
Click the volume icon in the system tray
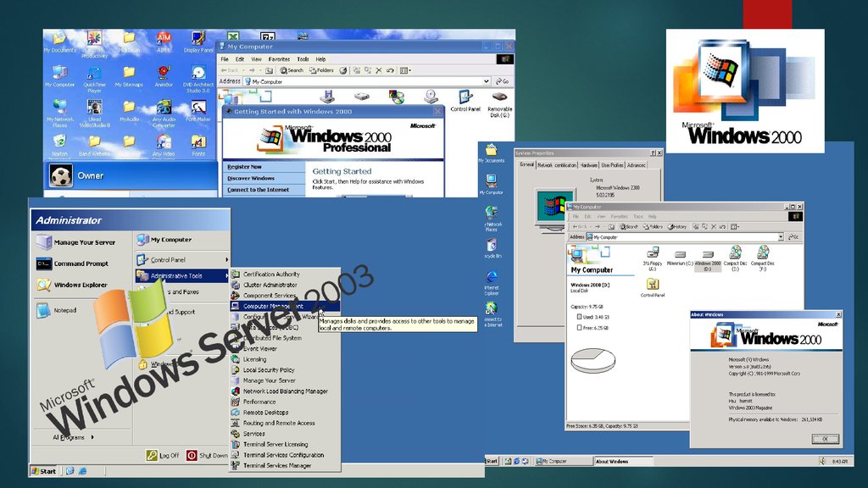822,461
